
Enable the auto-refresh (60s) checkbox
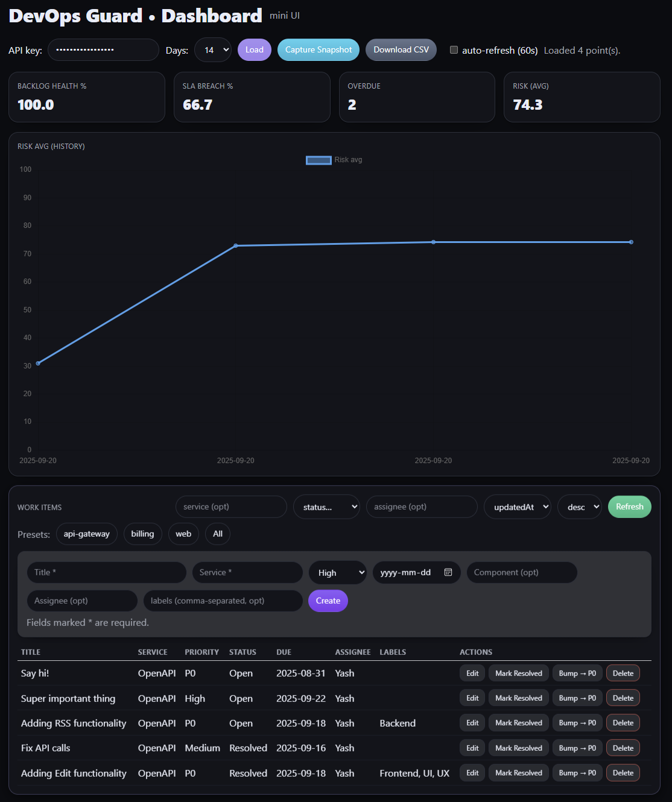(454, 49)
